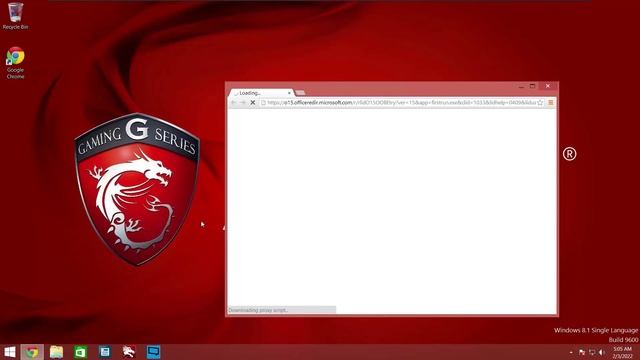Open the Chrome hamburger menu

click(x=551, y=103)
